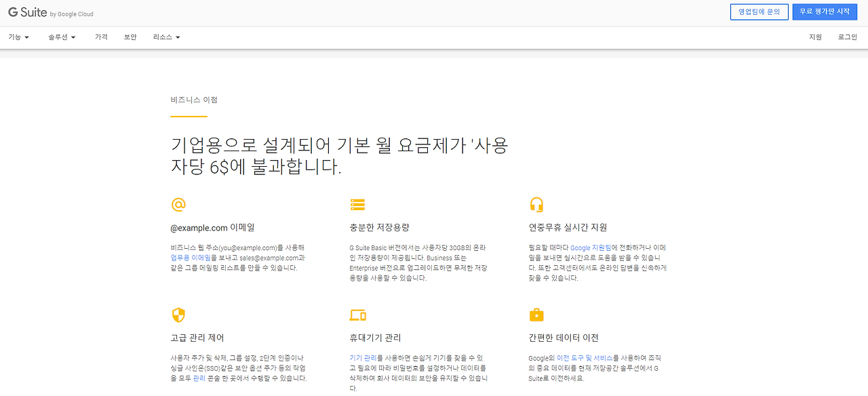
Task: Open the 관리 콘솔 link
Action: 199,378
